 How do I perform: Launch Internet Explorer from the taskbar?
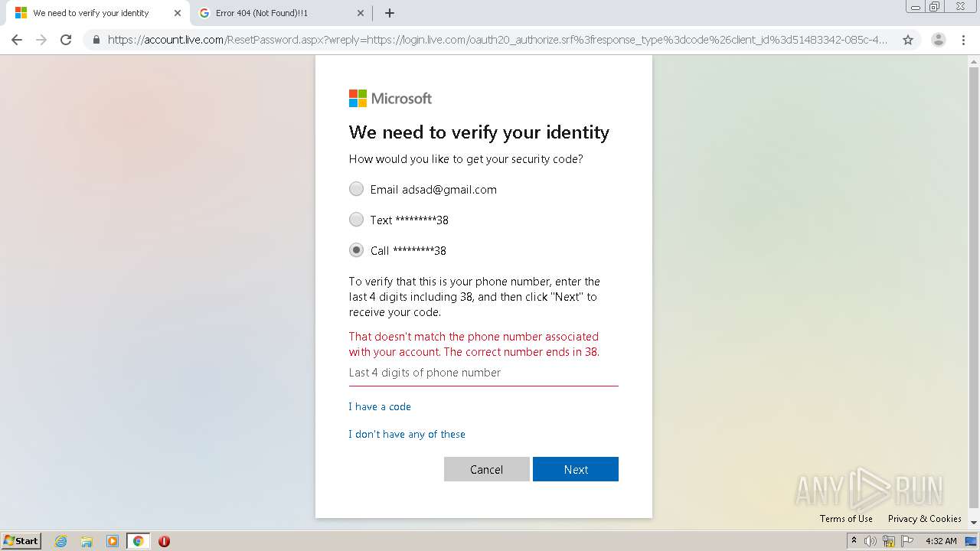point(61,541)
